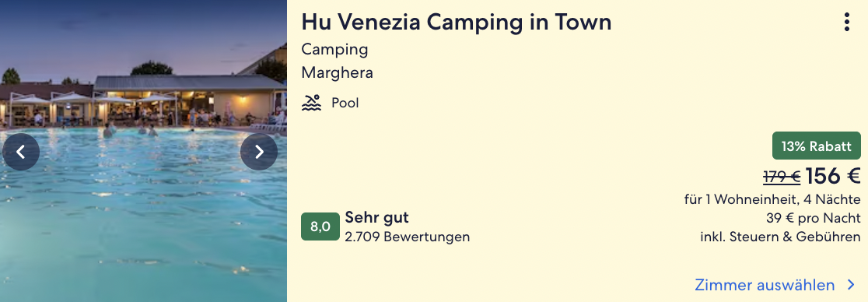Click the 13% Rabatt badge

(x=817, y=146)
